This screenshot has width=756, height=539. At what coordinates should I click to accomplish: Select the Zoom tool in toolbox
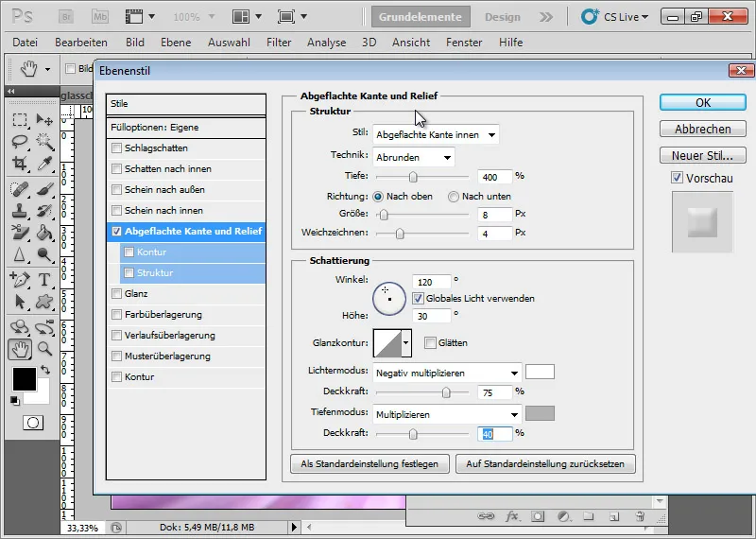44,349
